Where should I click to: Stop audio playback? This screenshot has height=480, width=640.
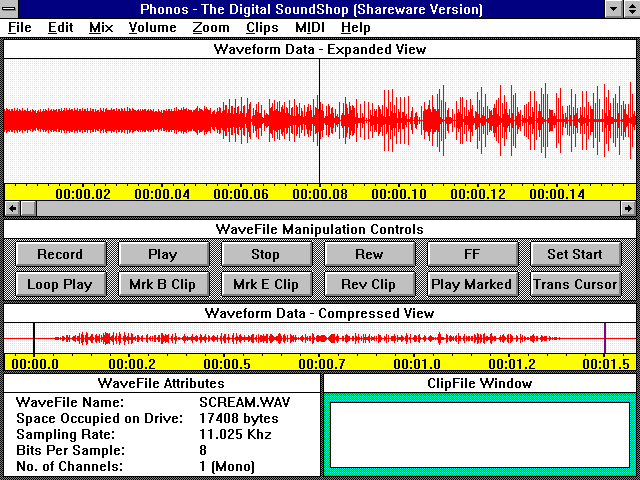click(x=265, y=254)
